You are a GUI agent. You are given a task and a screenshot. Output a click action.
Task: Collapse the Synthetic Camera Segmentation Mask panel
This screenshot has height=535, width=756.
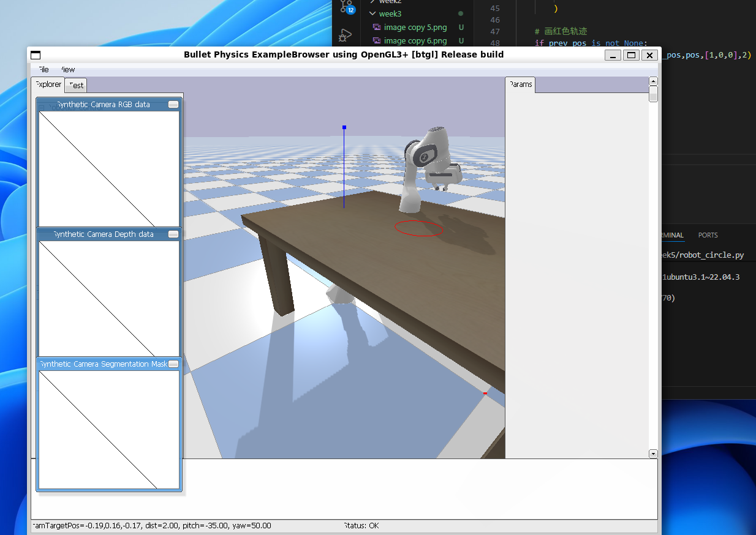point(173,364)
